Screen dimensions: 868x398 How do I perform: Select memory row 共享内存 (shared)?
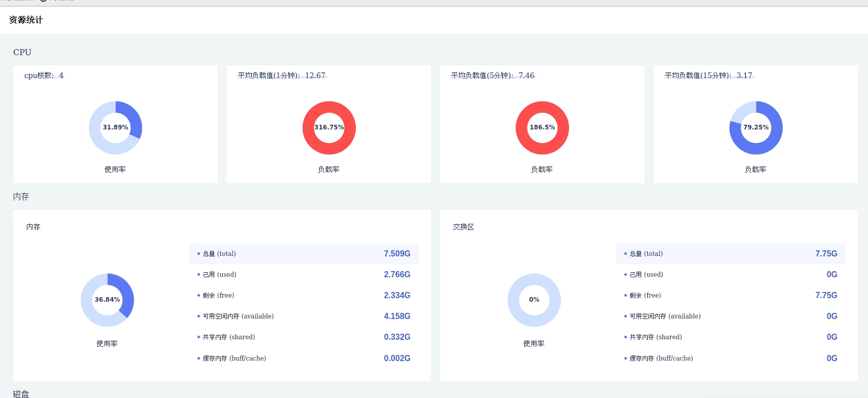point(304,337)
